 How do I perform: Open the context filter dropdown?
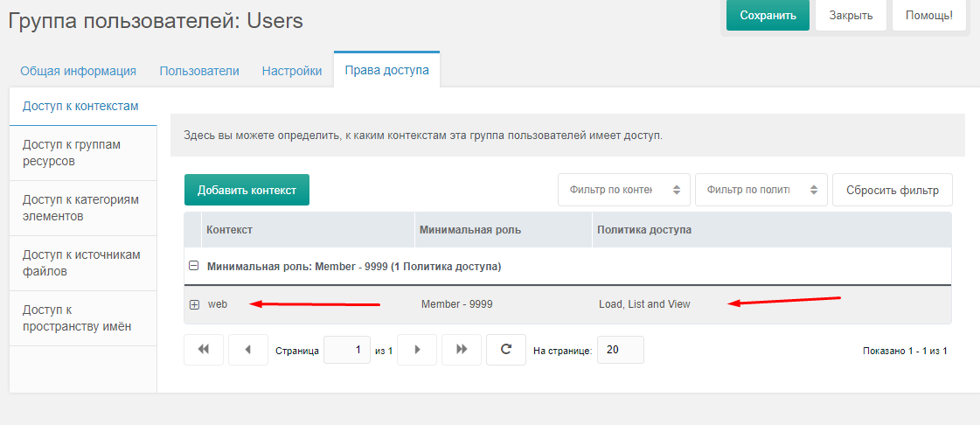point(623,190)
